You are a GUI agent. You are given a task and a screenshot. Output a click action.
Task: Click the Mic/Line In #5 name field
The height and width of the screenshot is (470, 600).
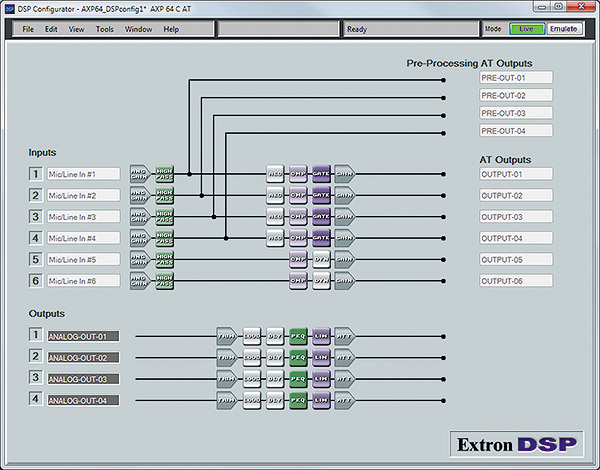[x=83, y=259]
